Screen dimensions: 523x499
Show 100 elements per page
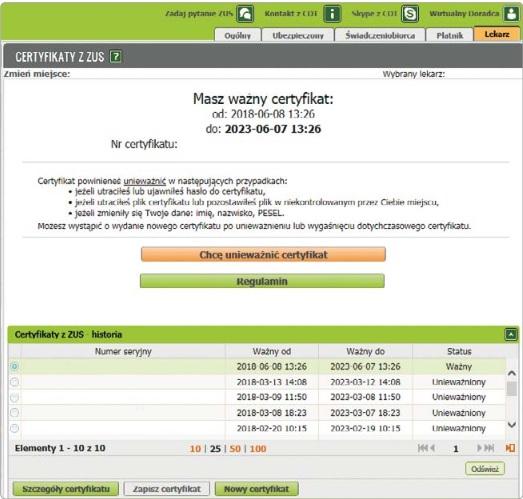click(x=258, y=449)
